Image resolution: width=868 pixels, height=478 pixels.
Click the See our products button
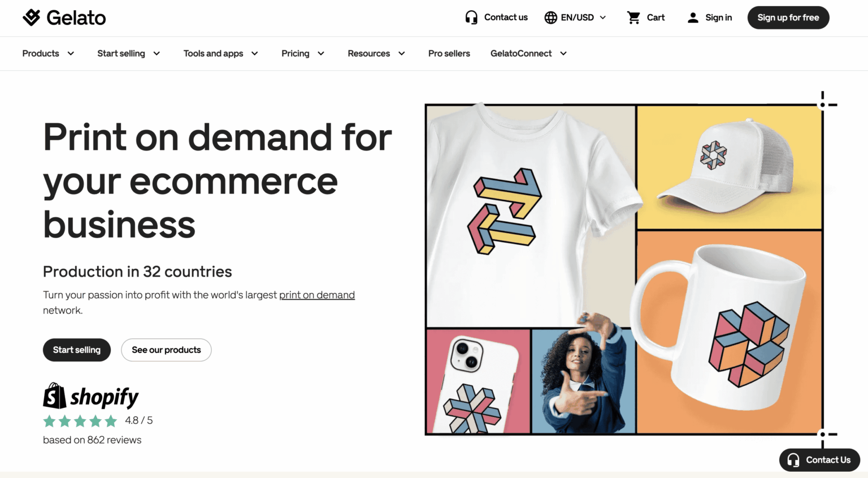click(x=166, y=350)
